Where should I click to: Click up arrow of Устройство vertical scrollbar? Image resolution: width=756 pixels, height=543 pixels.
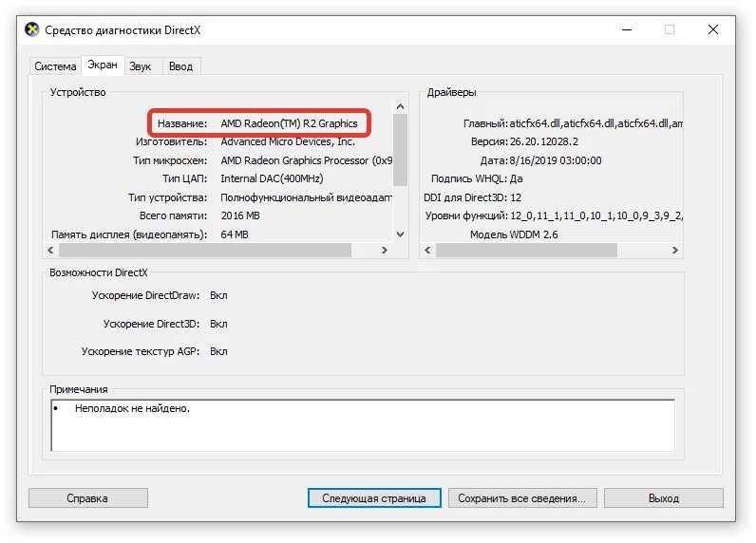[400, 106]
